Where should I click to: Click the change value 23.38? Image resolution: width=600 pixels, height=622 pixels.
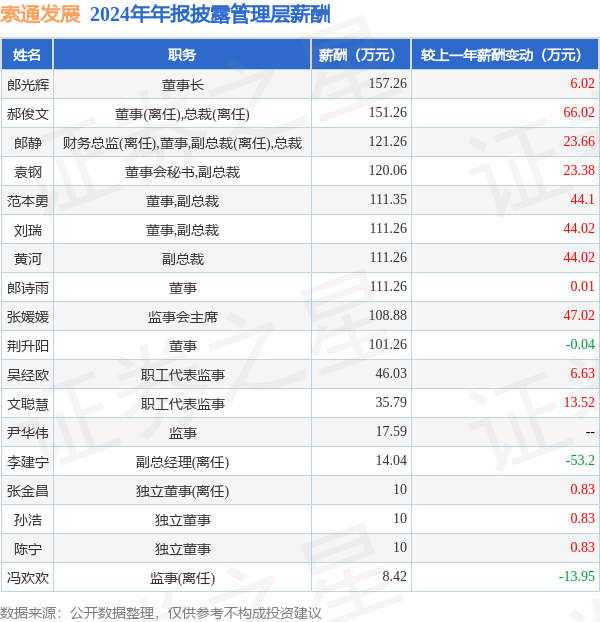(579, 170)
